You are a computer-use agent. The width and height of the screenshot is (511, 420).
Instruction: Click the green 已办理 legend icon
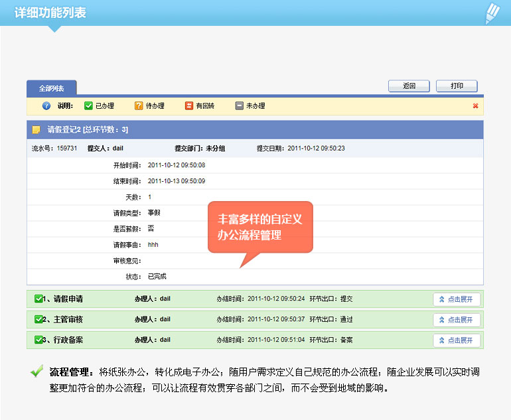(x=88, y=106)
